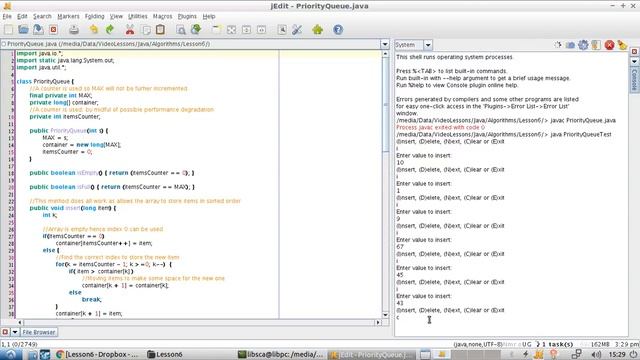Copy the selection from the toolbar
Image resolution: width=640 pixels, height=360 pixels.
pos(146,29)
